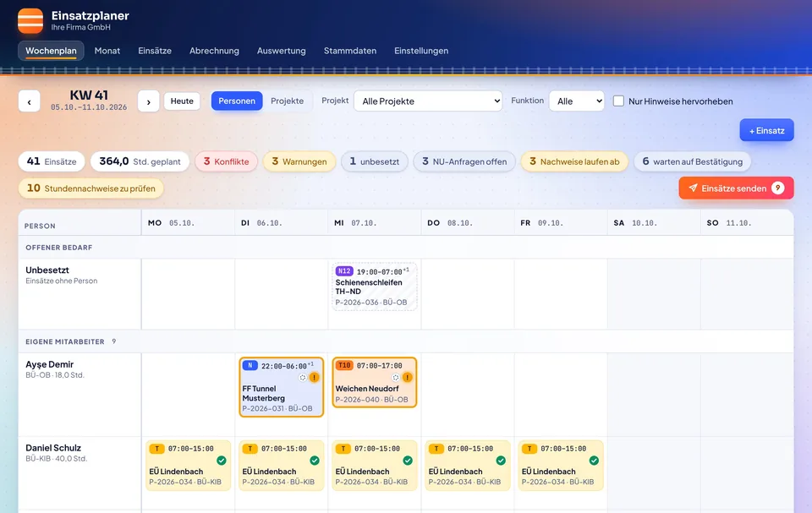Image resolution: width=812 pixels, height=513 pixels.
Task: Click T badge on Friday EÜ Lindenbach shift
Action: pyautogui.click(x=529, y=449)
